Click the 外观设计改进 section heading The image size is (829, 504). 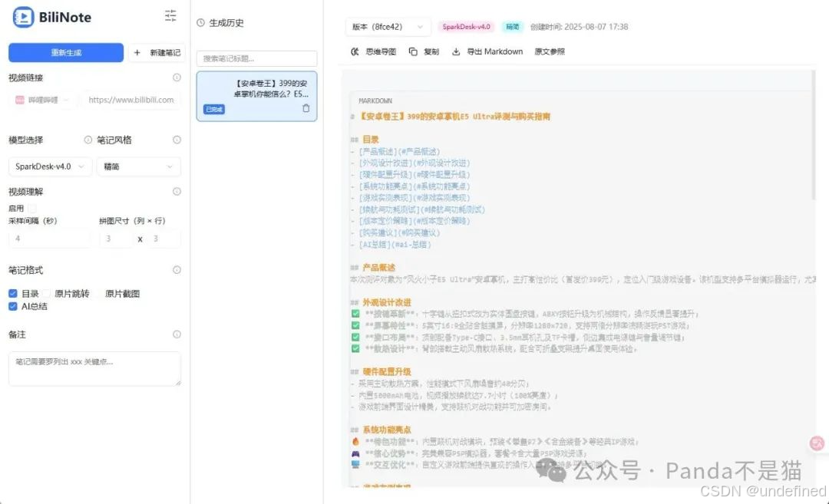[387, 302]
